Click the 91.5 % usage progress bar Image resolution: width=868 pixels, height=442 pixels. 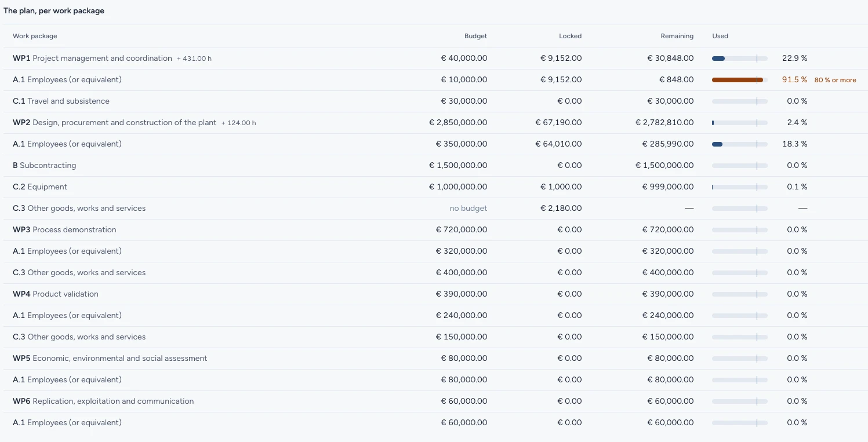(740, 80)
